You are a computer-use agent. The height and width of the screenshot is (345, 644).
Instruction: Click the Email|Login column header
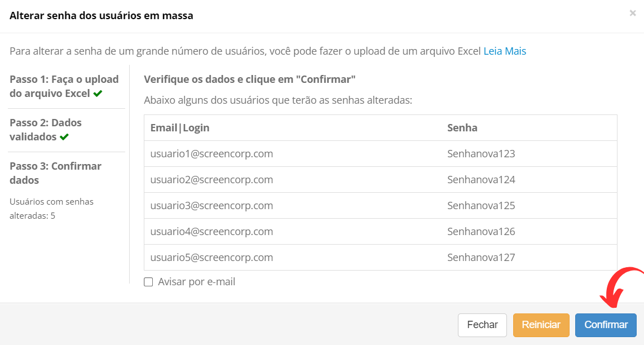[180, 128]
